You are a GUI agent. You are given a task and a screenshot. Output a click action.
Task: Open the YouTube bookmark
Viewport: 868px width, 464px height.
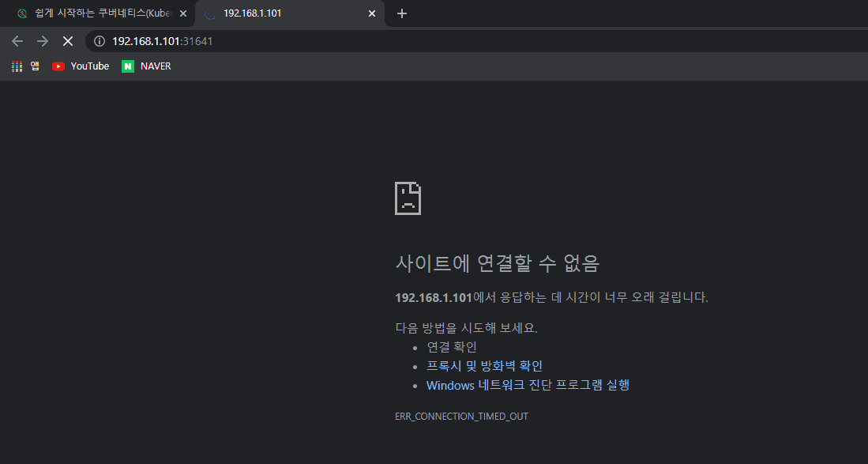click(81, 66)
